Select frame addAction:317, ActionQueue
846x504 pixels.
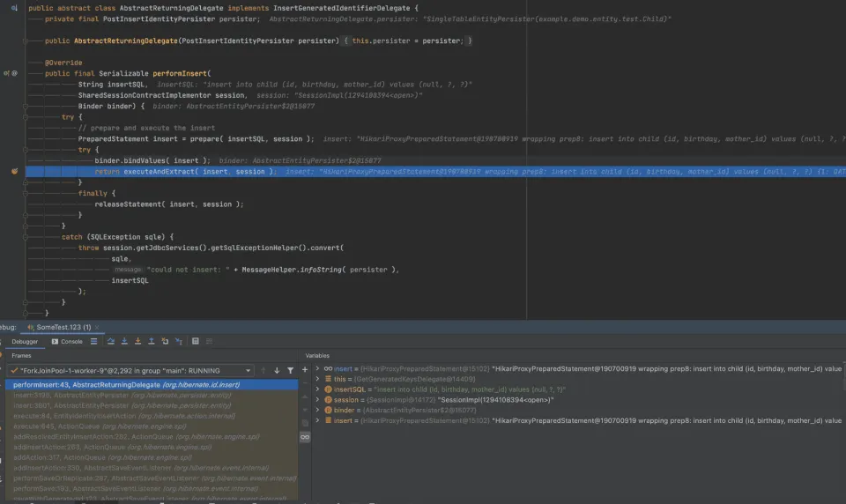[x=152, y=457]
